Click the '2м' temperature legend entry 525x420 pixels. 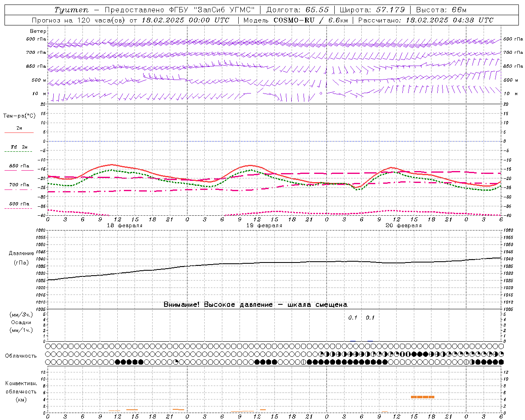(x=19, y=128)
